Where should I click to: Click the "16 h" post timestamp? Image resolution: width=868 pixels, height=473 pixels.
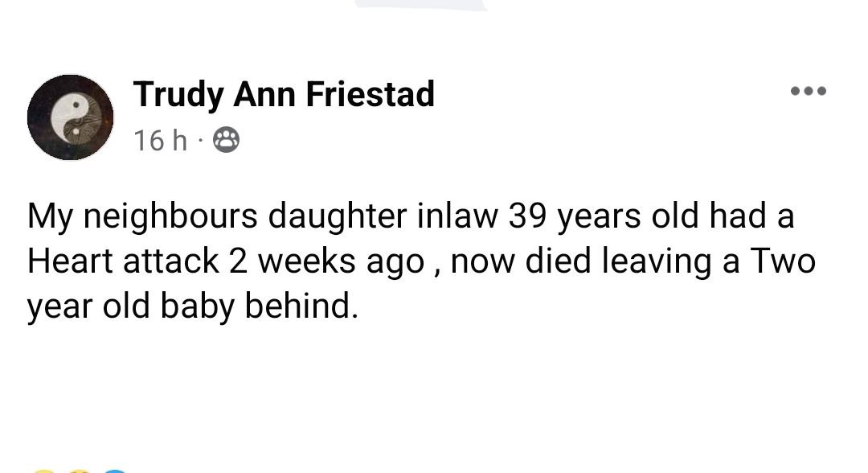160,141
